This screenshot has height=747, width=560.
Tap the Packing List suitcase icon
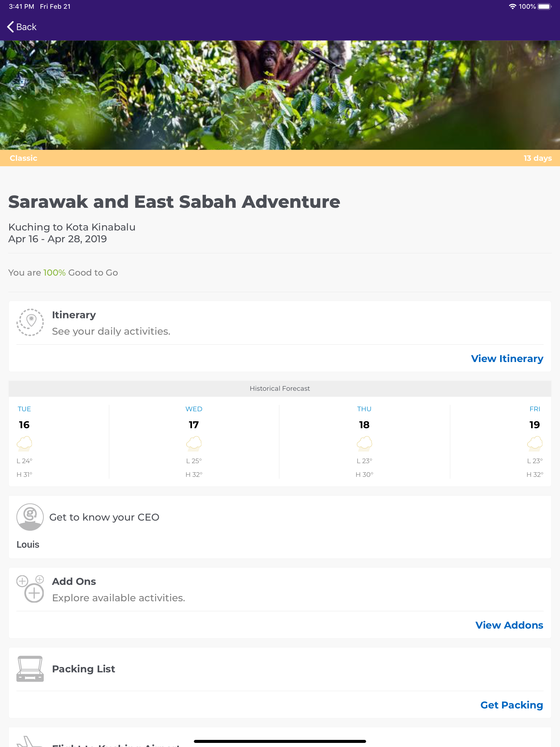point(30,669)
